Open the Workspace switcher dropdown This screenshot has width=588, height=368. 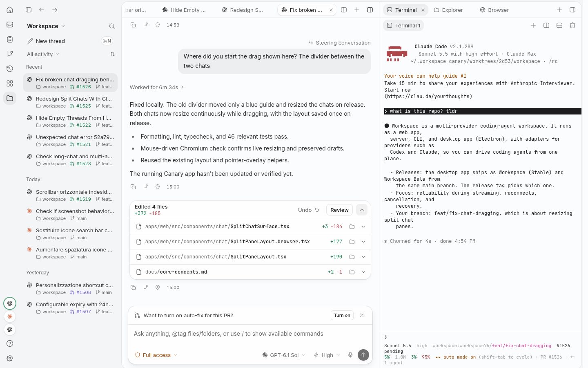point(46,26)
